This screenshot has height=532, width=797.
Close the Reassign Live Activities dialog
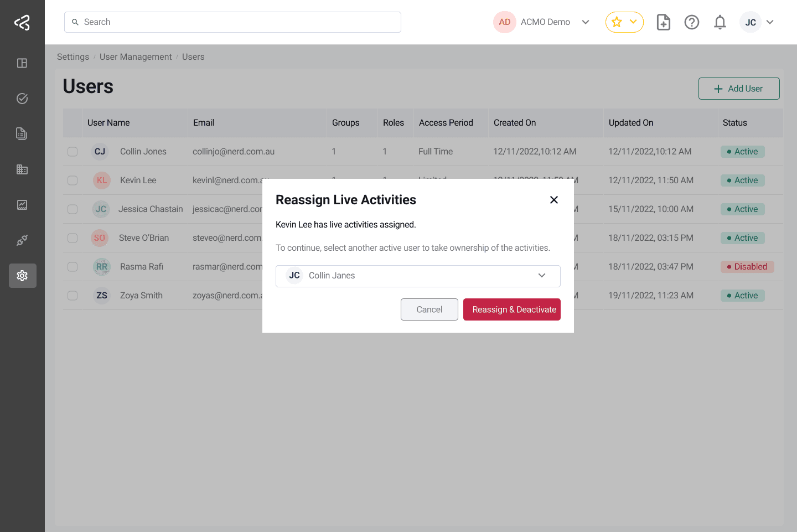553,200
